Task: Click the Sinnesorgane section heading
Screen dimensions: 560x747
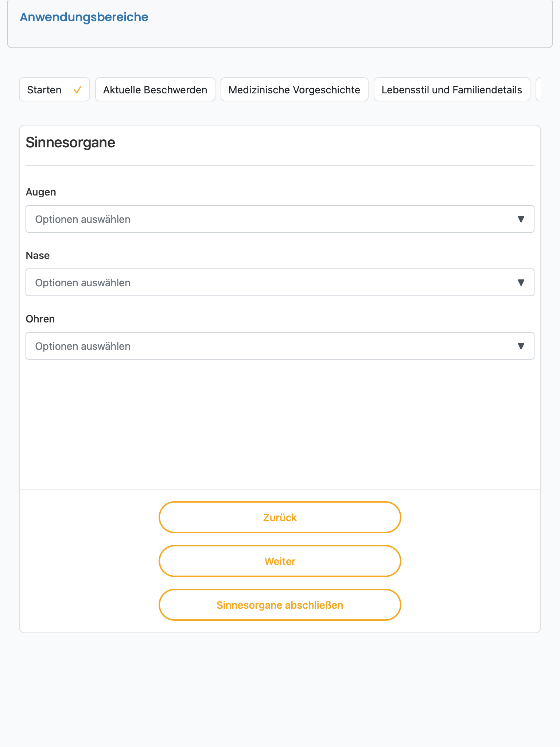Action: coord(70,143)
